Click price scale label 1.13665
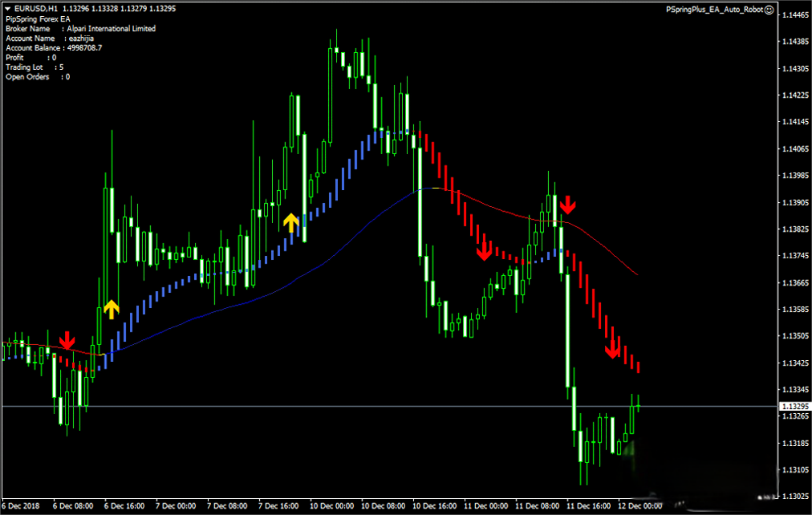This screenshot has width=812, height=515. click(x=795, y=282)
